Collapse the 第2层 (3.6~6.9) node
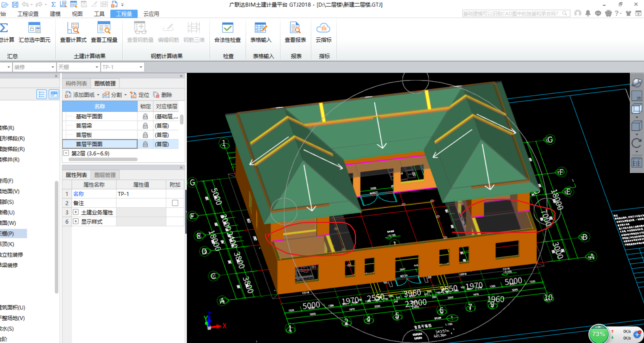The image size is (644, 343). [66, 153]
